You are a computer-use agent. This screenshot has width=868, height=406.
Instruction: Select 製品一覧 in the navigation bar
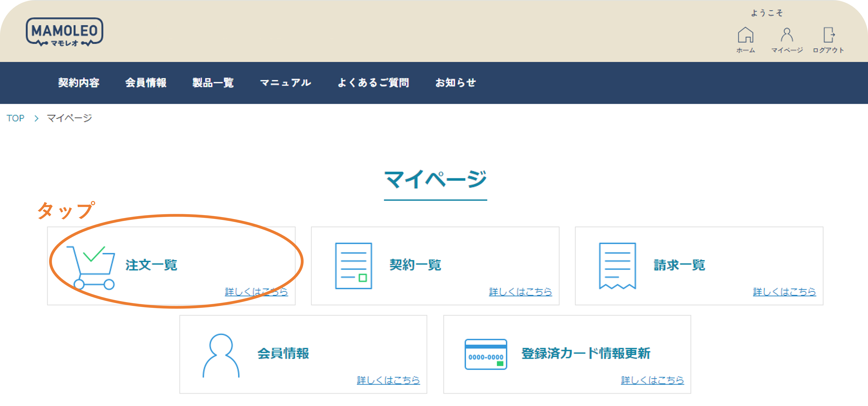(213, 83)
